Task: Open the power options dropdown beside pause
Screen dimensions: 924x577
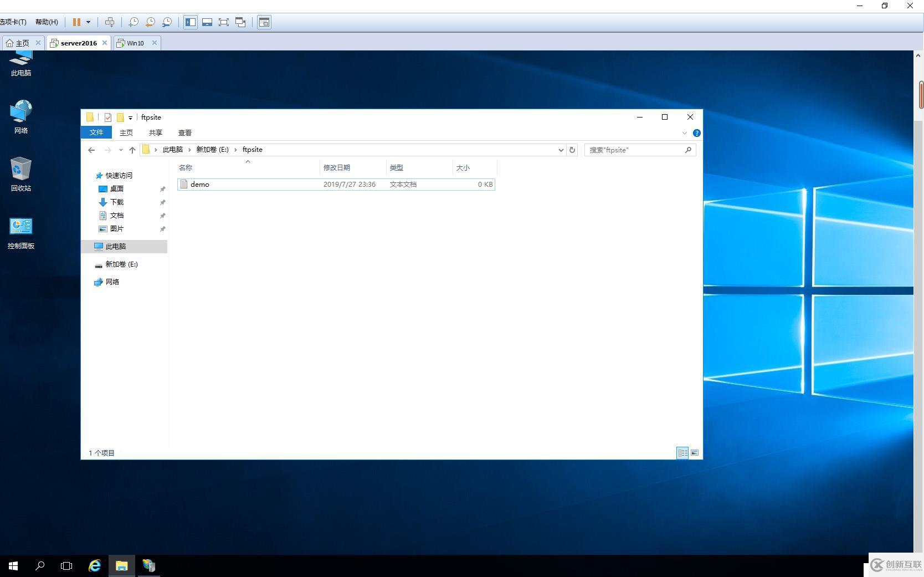Action: 88,22
